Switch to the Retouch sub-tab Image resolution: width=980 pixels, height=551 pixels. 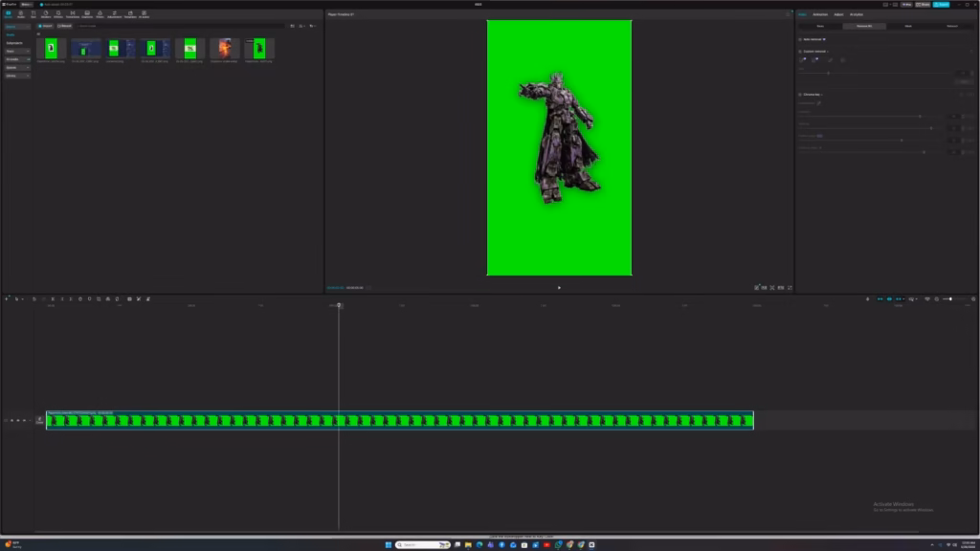pos(952,26)
